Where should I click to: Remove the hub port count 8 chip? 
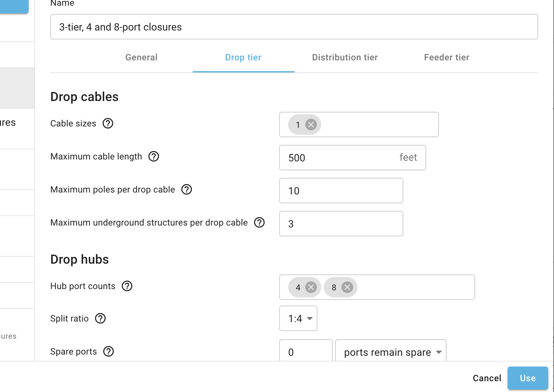click(x=347, y=287)
